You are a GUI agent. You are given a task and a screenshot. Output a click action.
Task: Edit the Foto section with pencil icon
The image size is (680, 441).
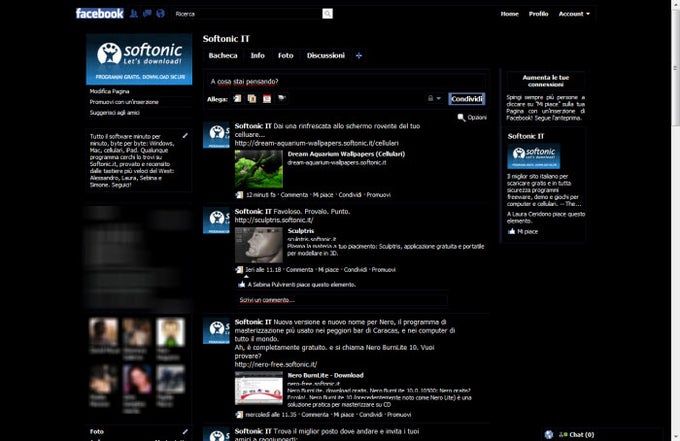[185, 431]
